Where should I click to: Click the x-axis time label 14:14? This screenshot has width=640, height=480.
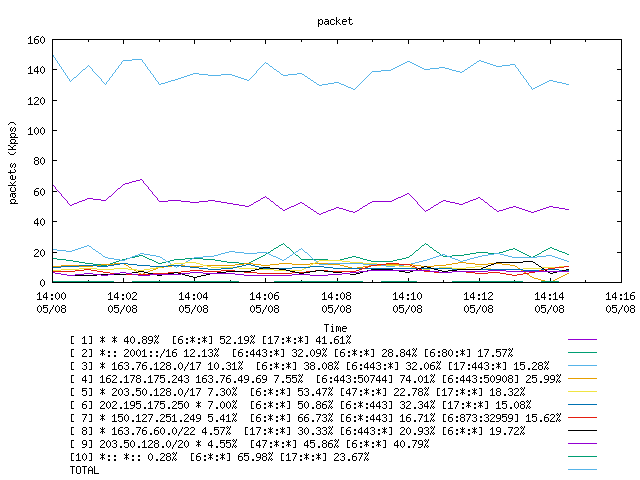(x=549, y=296)
